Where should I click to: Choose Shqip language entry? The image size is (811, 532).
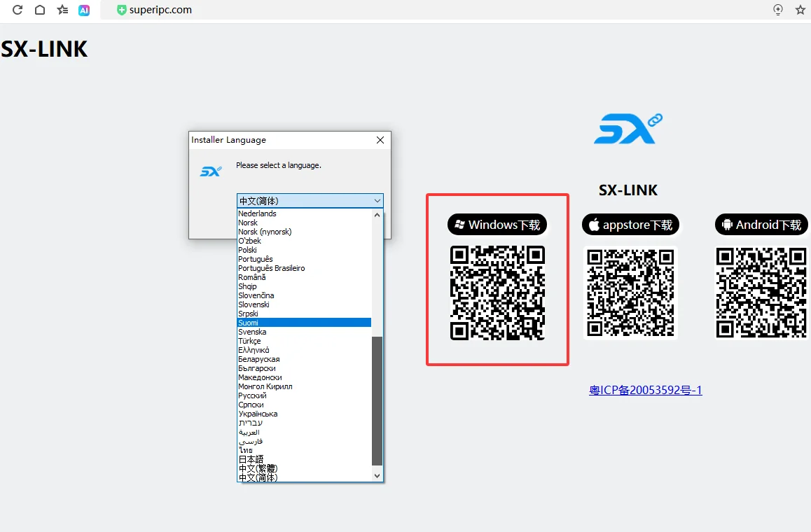pos(304,286)
